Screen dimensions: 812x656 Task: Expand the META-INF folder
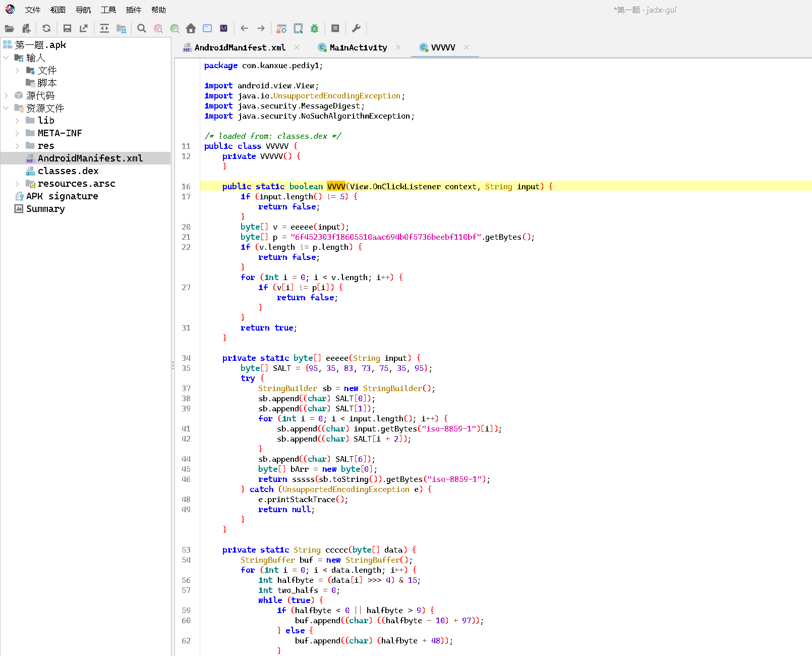click(x=17, y=133)
